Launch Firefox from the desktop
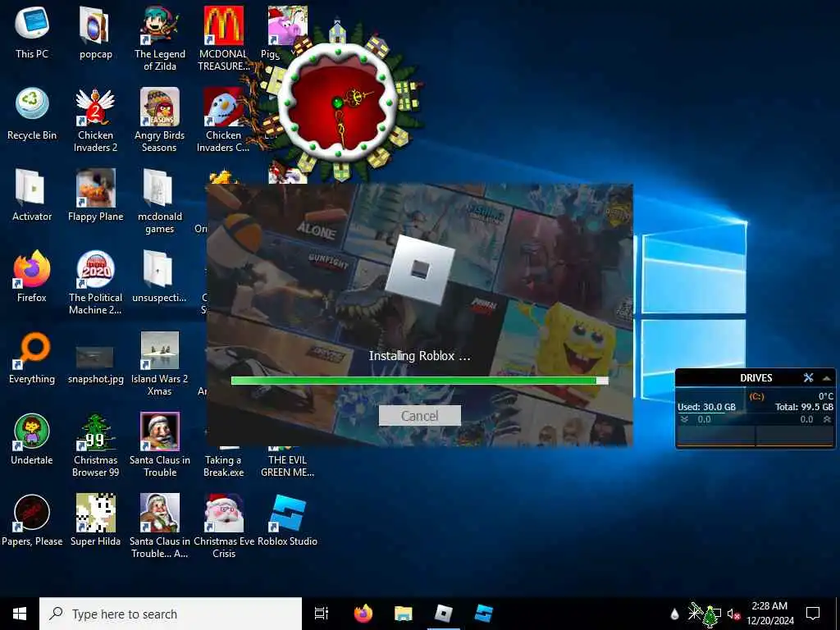This screenshot has width=840, height=630. tap(32, 276)
